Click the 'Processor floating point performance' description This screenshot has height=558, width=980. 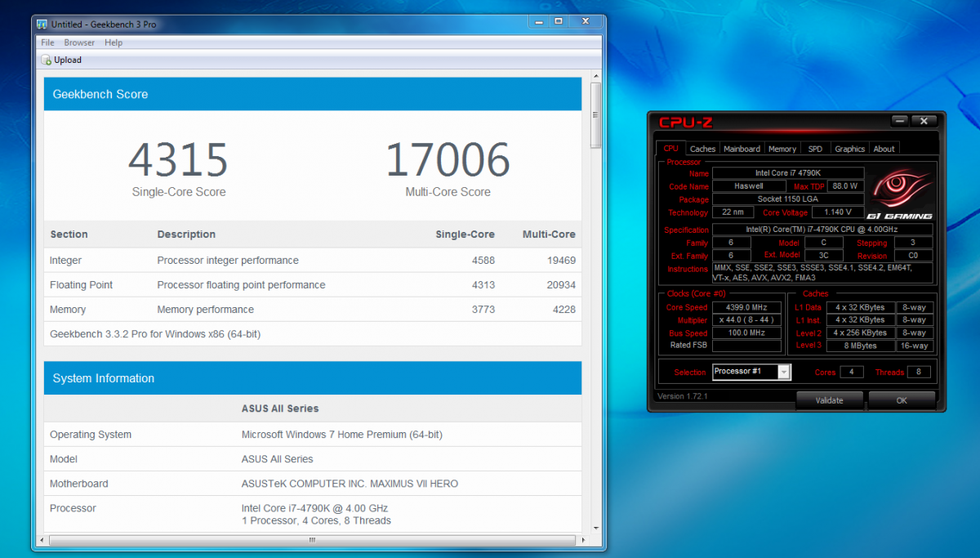coord(241,285)
